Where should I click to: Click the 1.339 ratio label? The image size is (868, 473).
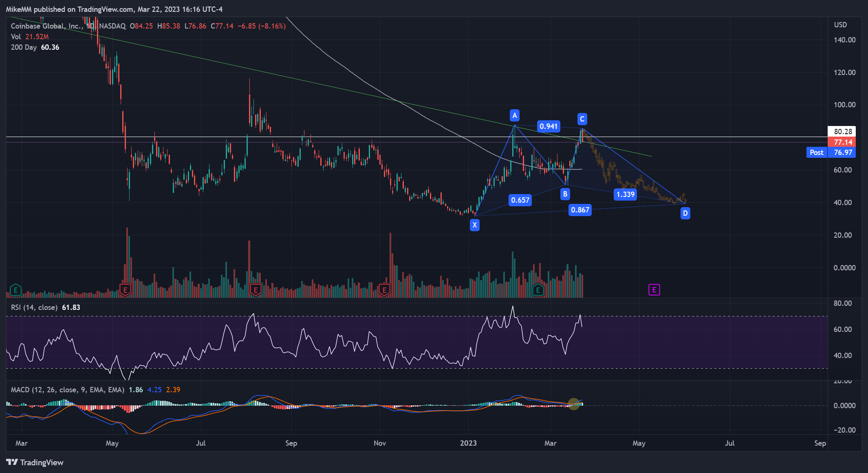(x=626, y=195)
